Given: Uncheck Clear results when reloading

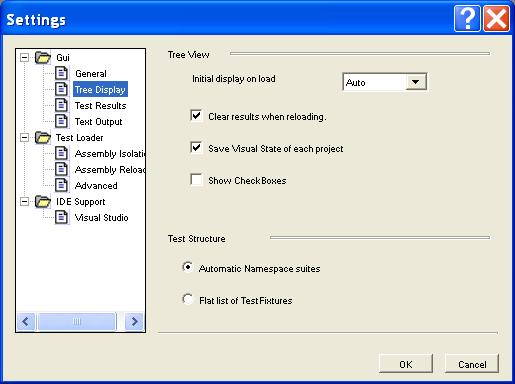Looking at the screenshot, I should (x=196, y=116).
